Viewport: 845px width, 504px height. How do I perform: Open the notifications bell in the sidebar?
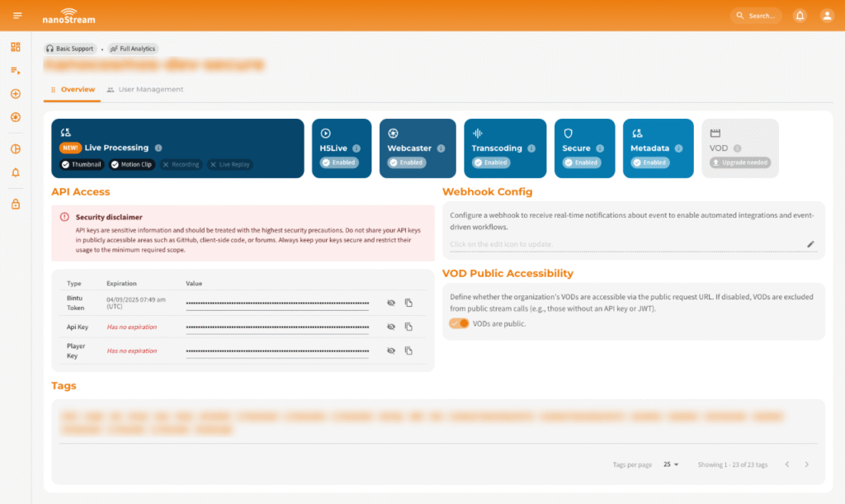point(15,173)
